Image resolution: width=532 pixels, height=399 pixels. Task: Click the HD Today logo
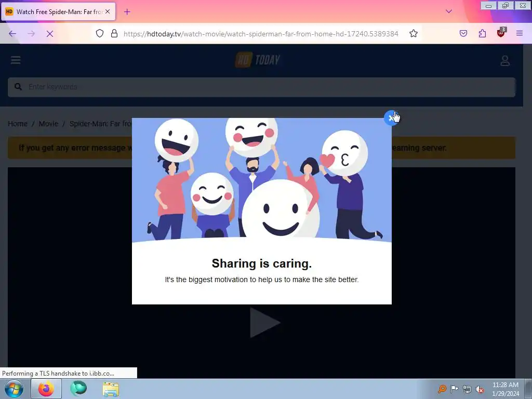[x=258, y=60]
